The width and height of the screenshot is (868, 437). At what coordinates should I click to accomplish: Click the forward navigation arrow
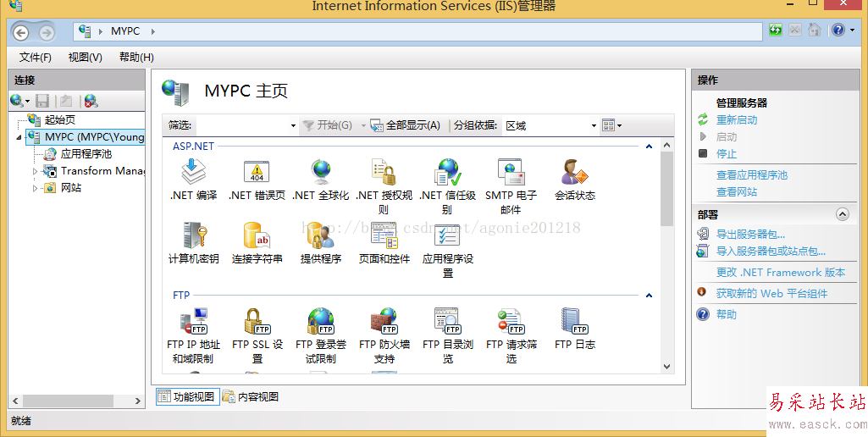click(47, 33)
